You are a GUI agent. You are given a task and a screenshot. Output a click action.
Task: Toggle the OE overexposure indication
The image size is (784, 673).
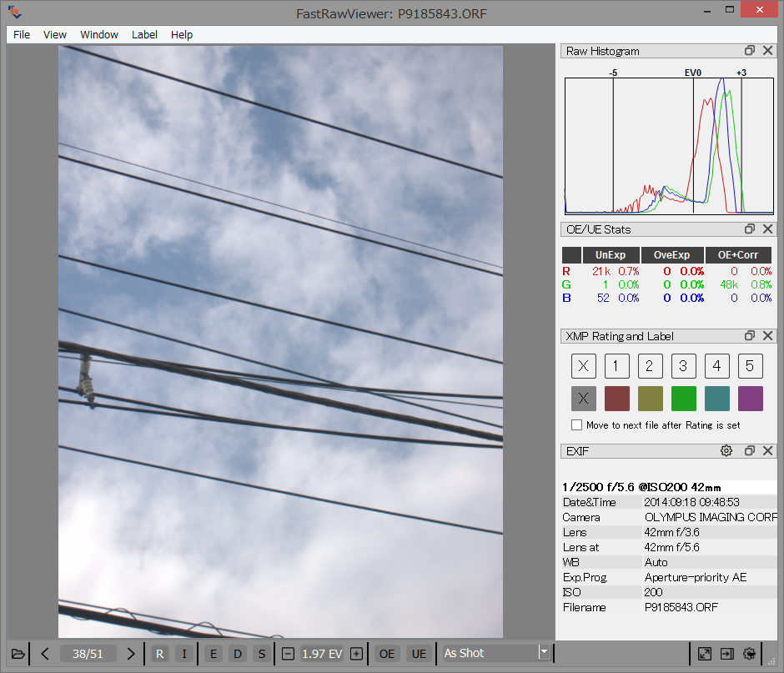click(x=386, y=654)
